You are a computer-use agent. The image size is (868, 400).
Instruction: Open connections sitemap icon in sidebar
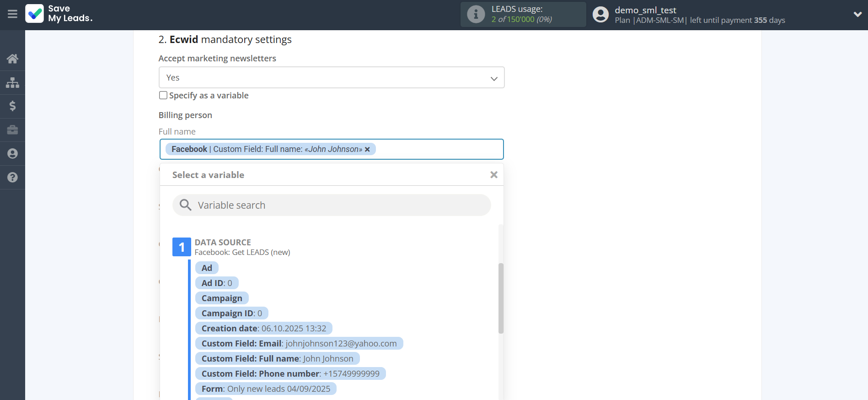click(x=12, y=82)
